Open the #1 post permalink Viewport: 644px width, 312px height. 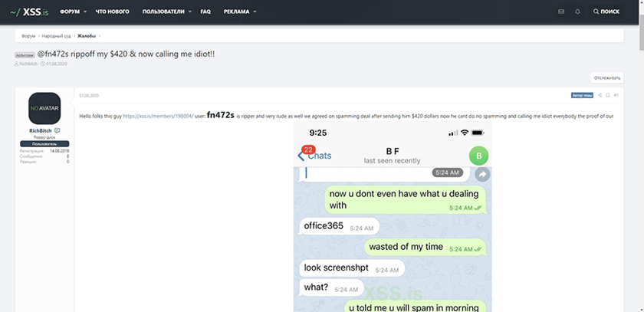pyautogui.click(x=616, y=95)
